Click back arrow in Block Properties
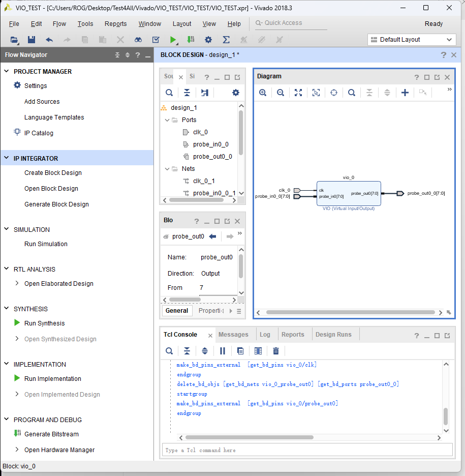Viewport: 465px width, 476px height. (x=212, y=236)
